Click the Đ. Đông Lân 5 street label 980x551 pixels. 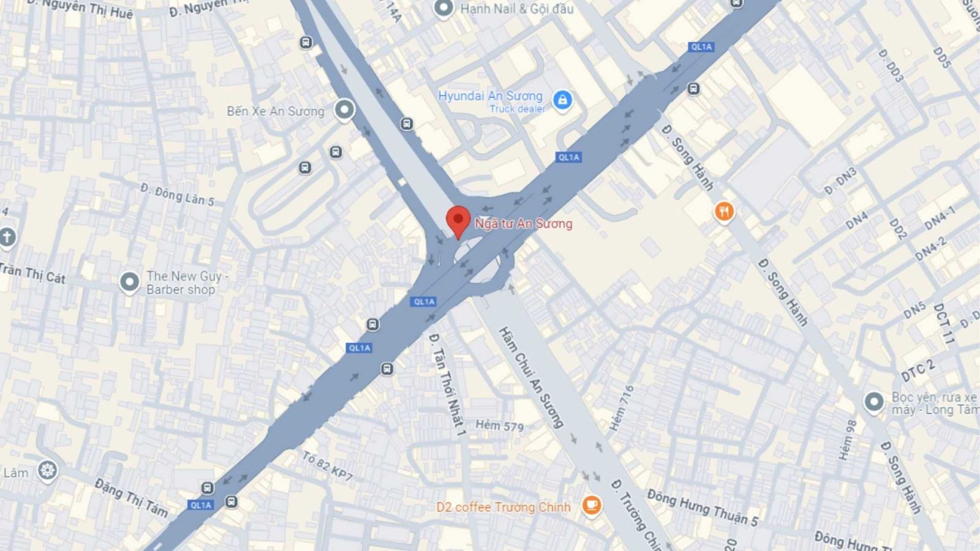pos(177,194)
